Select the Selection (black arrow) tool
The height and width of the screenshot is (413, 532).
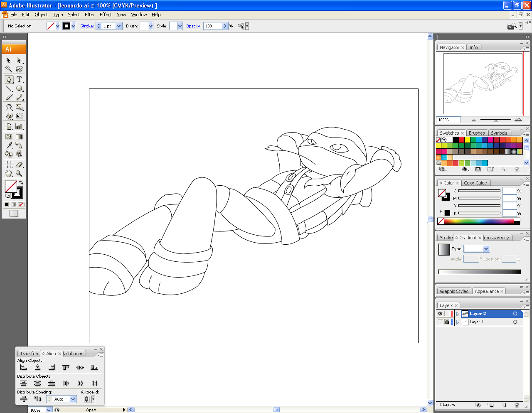click(8, 60)
